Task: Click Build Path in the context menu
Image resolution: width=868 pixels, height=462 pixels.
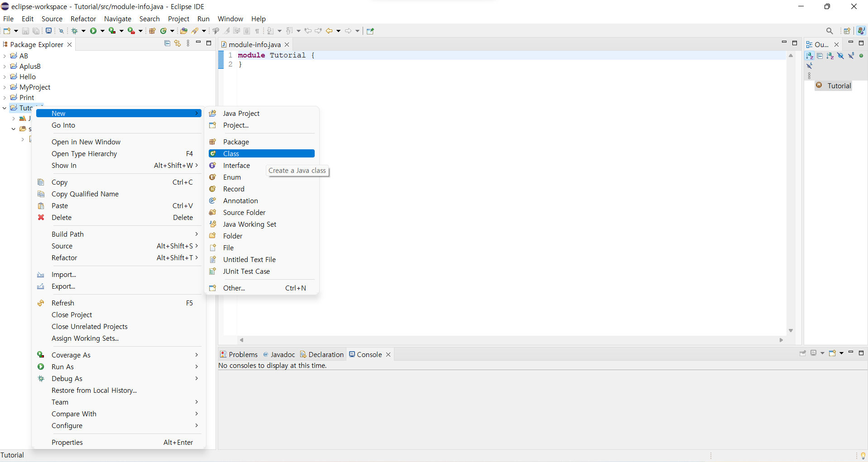Action: tap(119, 234)
